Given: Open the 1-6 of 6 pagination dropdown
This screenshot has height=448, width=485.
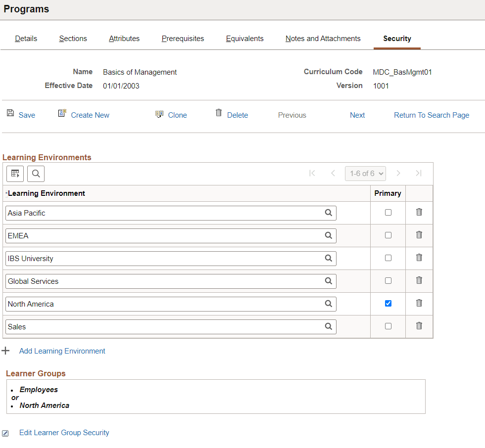Looking at the screenshot, I should pos(365,173).
